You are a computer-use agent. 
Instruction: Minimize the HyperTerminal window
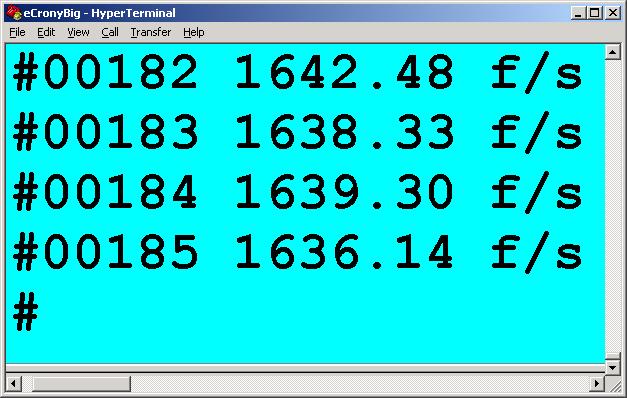click(578, 13)
